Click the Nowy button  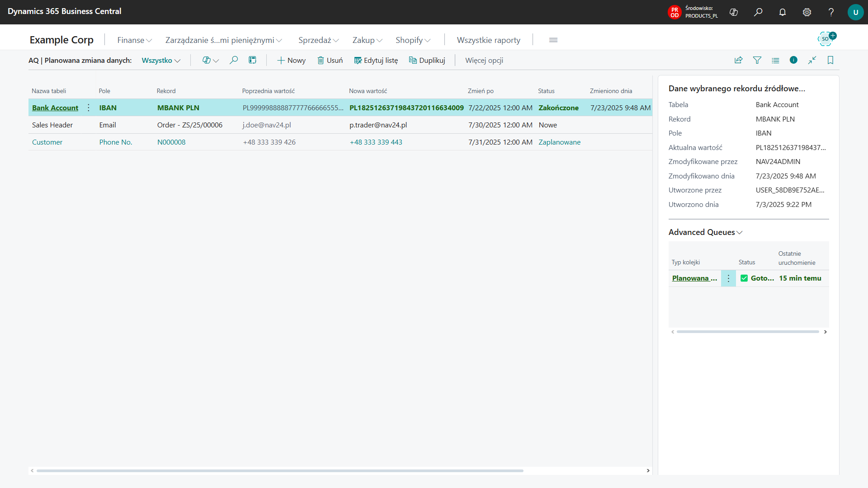(x=291, y=60)
